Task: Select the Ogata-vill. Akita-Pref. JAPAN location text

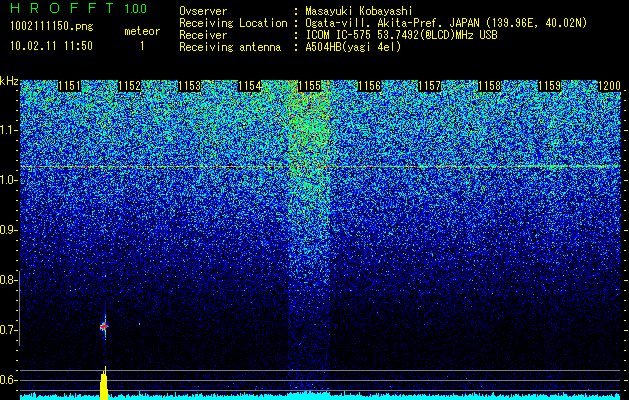Action: coord(446,23)
